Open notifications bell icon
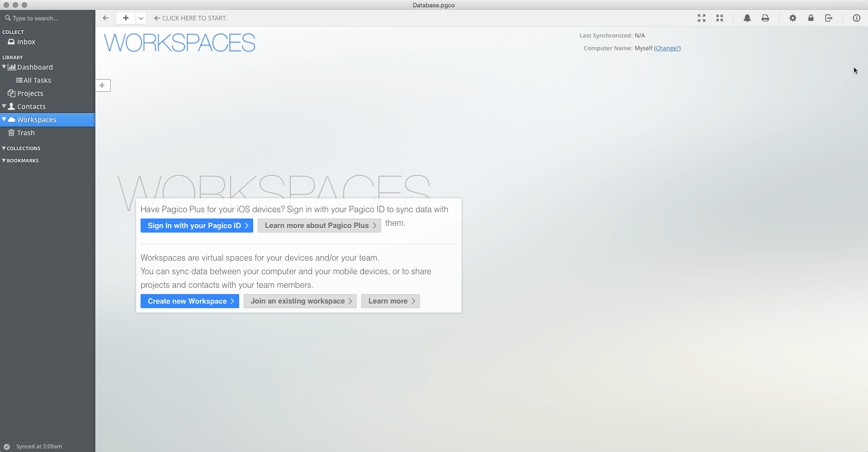Screen dimensions: 868x452 pyautogui.click(x=747, y=18)
